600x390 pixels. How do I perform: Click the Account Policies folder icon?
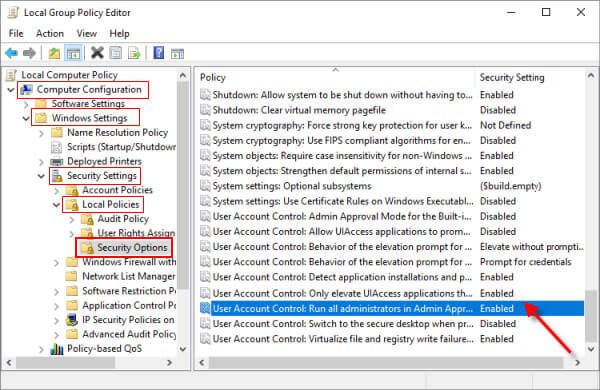[72, 190]
